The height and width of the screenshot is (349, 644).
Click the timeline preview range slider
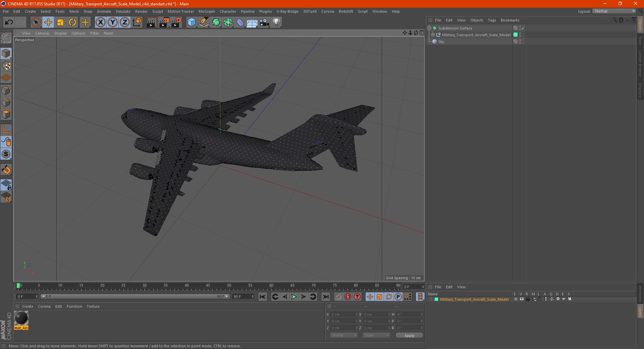[x=135, y=297]
